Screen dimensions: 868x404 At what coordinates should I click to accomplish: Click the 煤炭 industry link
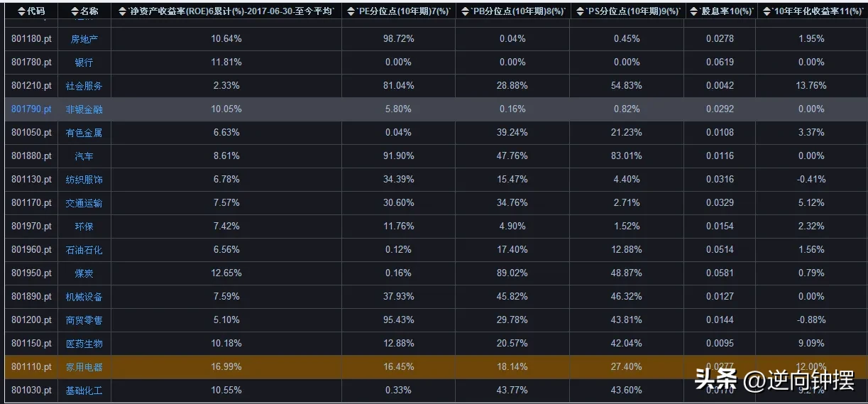click(x=84, y=273)
